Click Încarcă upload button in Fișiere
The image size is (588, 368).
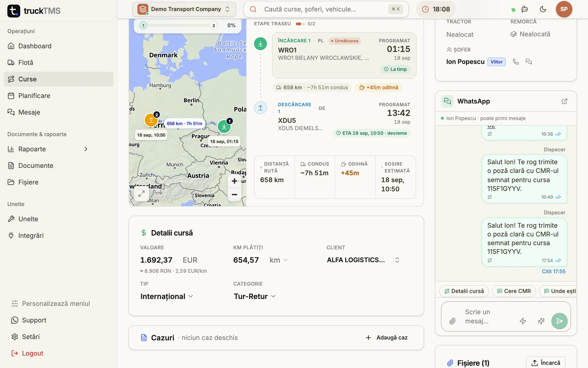tap(546, 362)
